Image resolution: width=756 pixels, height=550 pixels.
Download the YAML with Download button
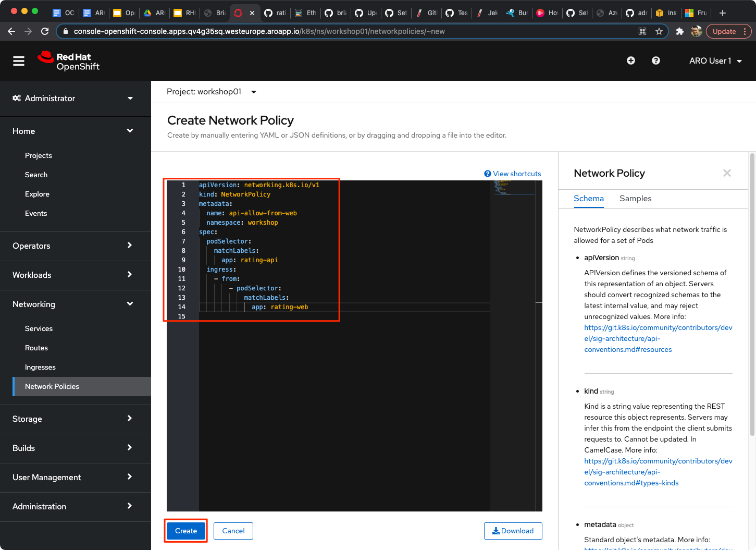pyautogui.click(x=513, y=531)
